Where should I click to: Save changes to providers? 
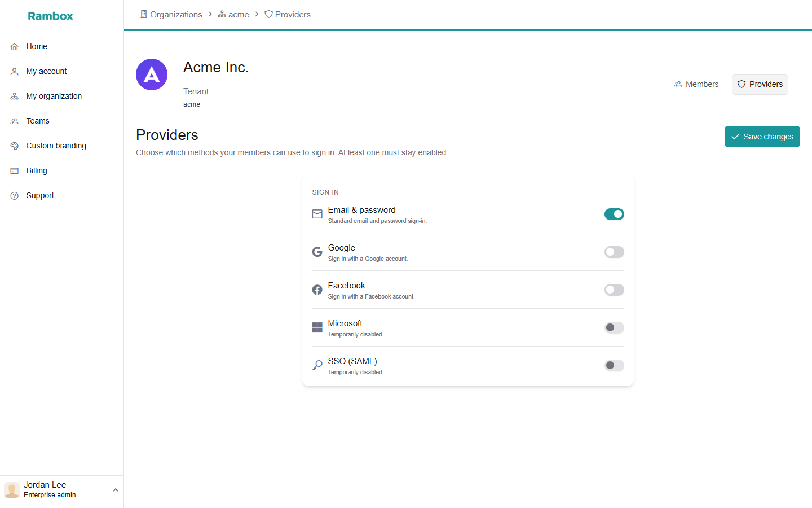(x=762, y=137)
